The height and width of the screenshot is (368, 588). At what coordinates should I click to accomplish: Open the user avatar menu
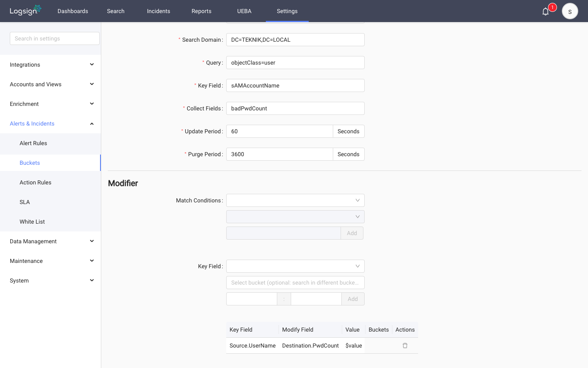570,11
